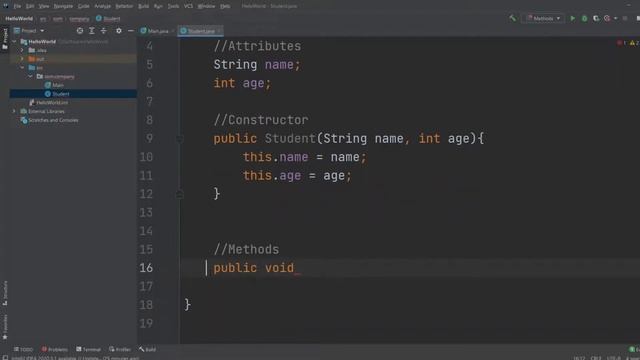
Task: Collapse the com.company package node
Action: [31, 76]
